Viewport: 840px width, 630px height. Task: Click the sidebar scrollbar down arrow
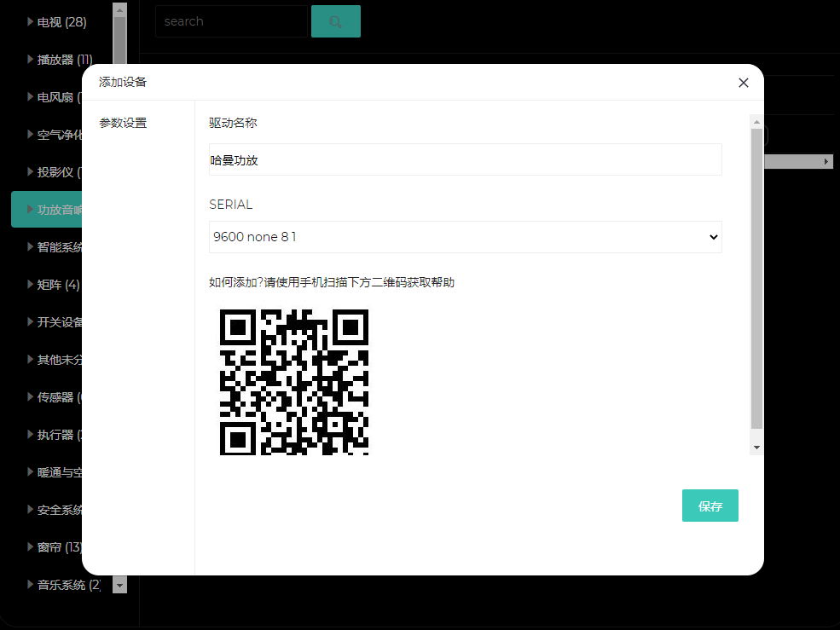[120, 586]
